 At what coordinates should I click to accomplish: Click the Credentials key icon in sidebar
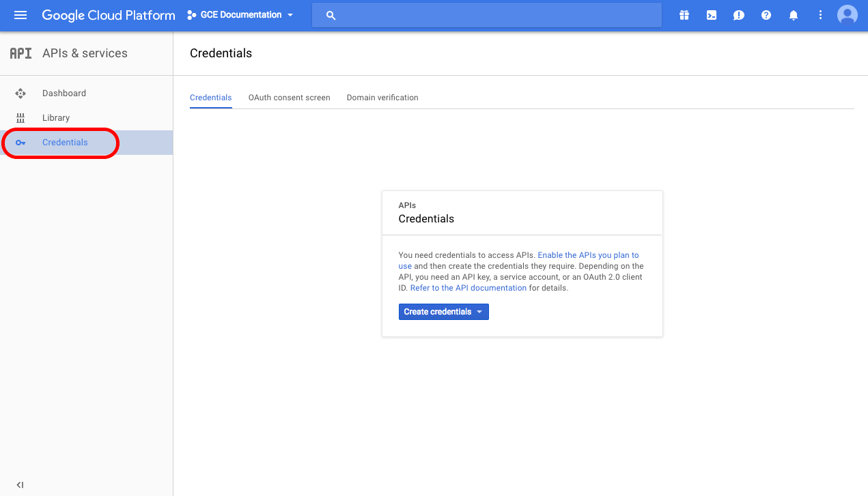(20, 143)
